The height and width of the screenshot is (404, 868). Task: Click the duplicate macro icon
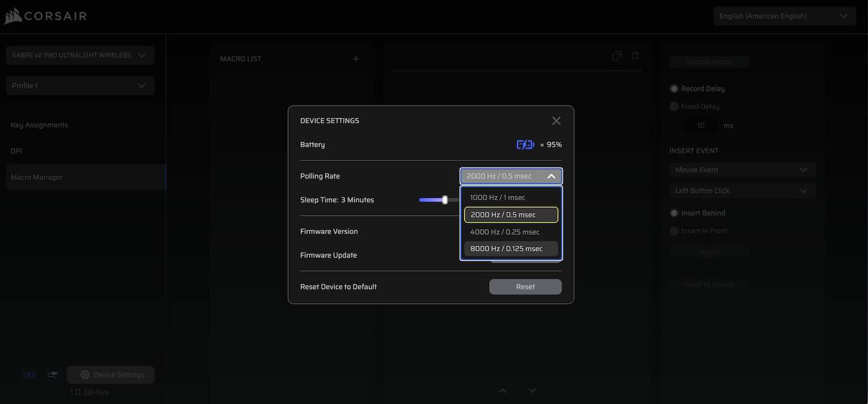point(617,56)
